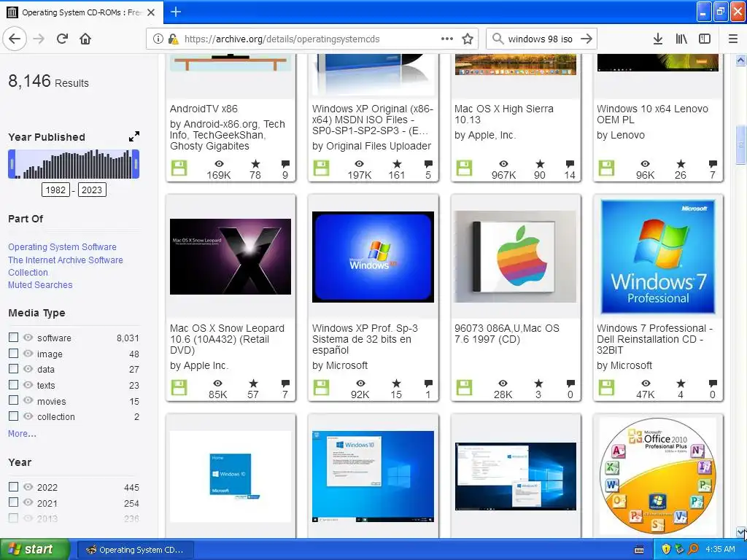Reload the current page

click(62, 39)
